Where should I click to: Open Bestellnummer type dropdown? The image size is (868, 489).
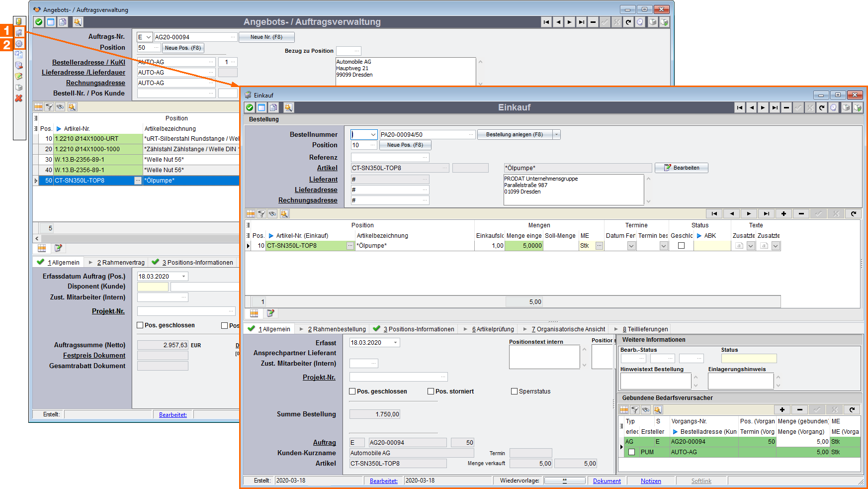[x=373, y=135]
